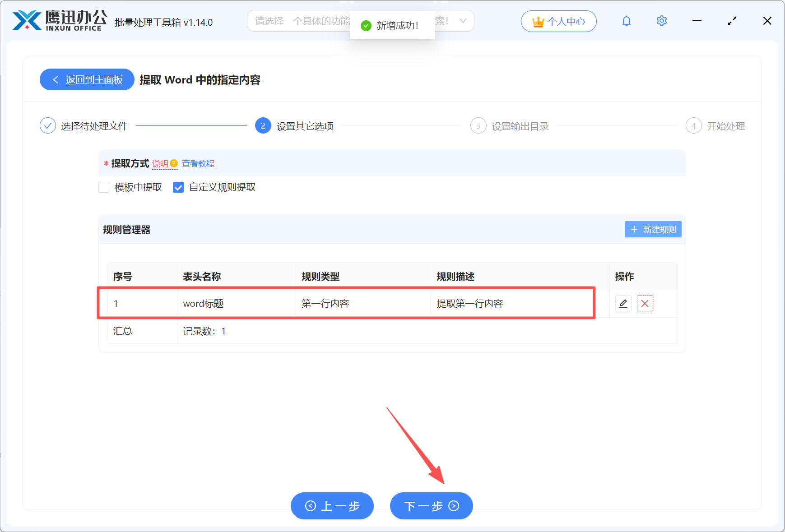Click the notification bell icon

627,21
